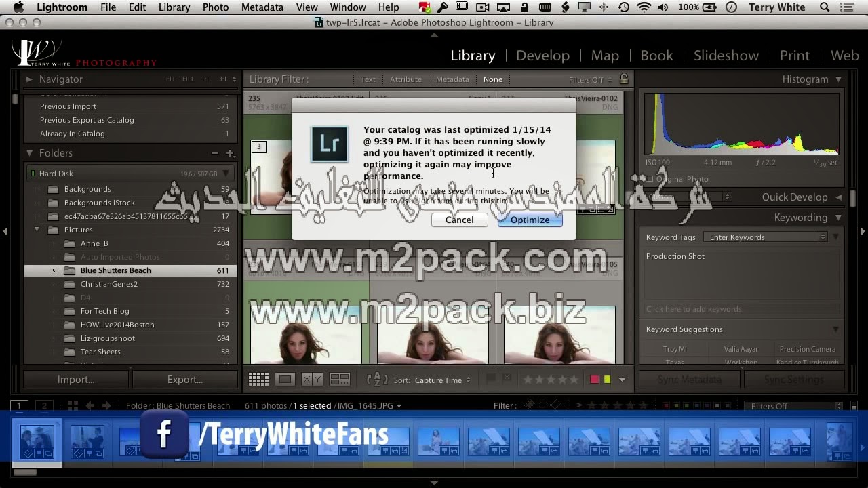Select yellow color label swatch in toolbar
This screenshot has width=868, height=488.
tap(607, 380)
